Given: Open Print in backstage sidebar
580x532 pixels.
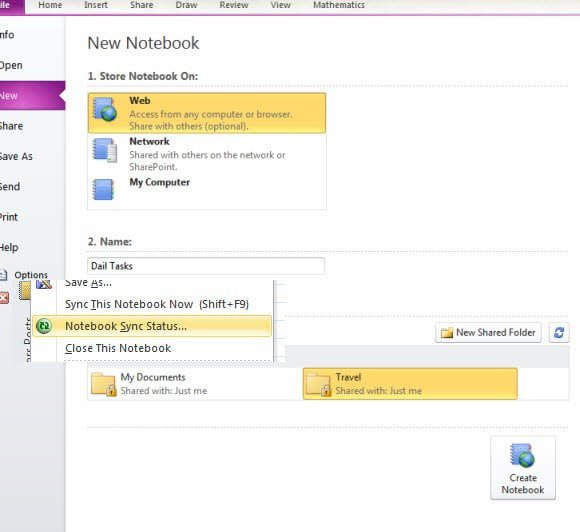Looking at the screenshot, I should [33, 217].
